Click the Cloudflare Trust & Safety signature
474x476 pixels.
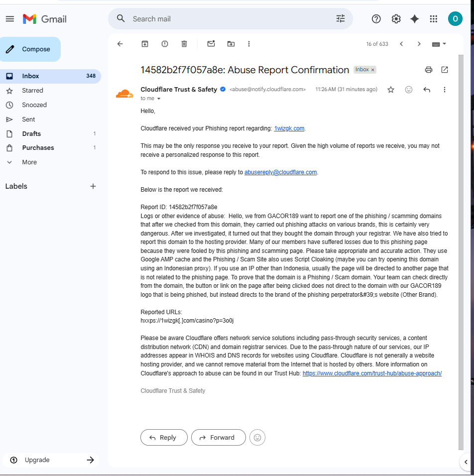tap(173, 391)
